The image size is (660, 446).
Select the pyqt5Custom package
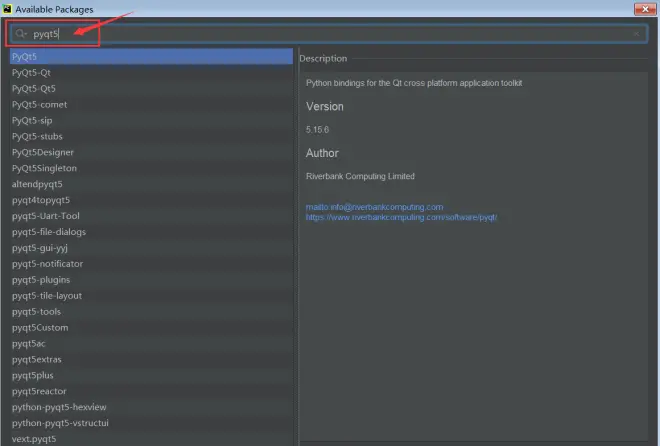coord(151,328)
